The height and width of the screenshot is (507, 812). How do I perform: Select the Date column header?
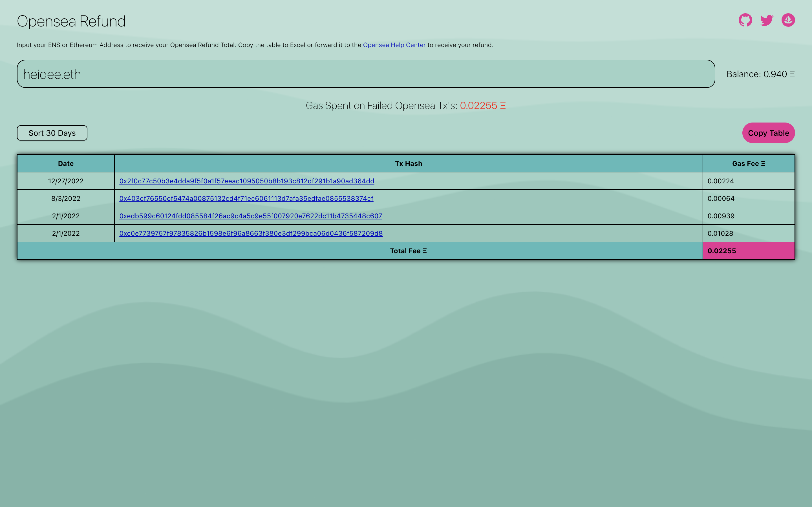pyautogui.click(x=66, y=164)
